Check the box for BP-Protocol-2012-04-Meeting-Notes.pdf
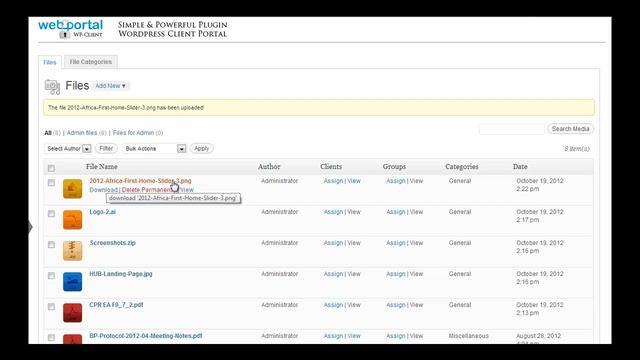This screenshot has height=360, width=640. pyautogui.click(x=51, y=338)
